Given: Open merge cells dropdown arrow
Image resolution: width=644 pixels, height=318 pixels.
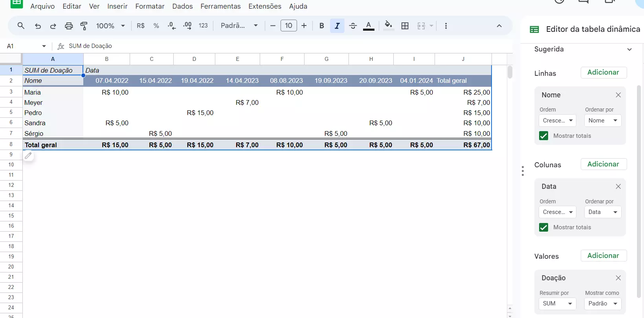Looking at the screenshot, I should (431, 26).
